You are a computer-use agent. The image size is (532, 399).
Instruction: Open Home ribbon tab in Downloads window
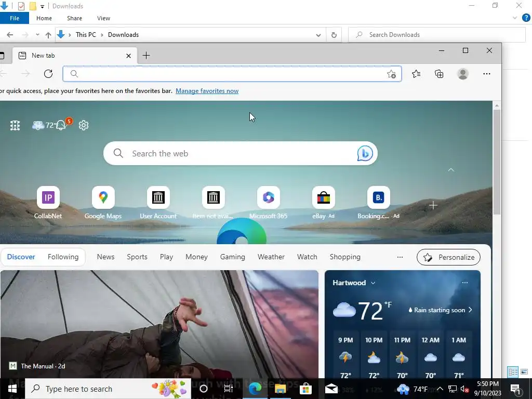tap(44, 18)
